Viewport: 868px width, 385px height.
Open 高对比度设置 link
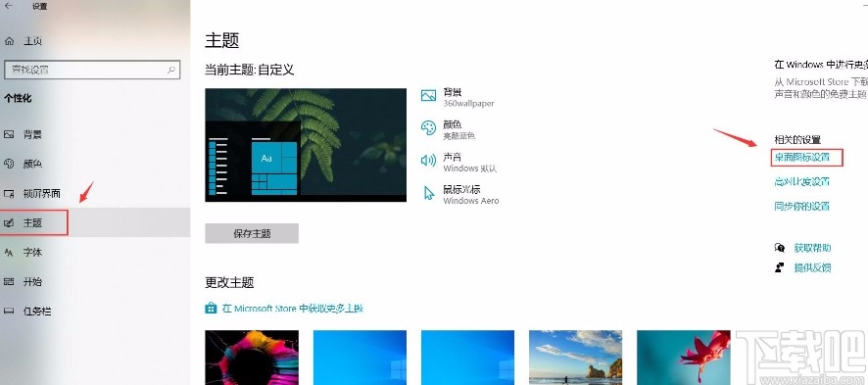pos(802,181)
